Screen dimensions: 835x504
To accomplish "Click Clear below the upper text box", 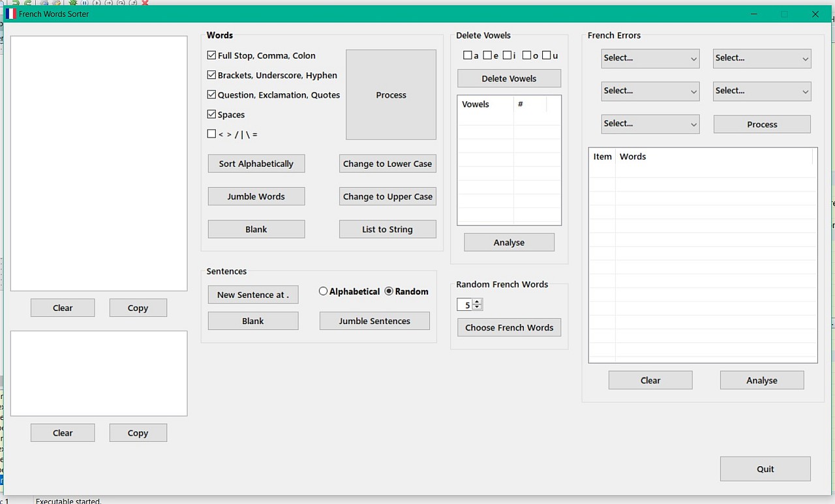I will click(63, 308).
